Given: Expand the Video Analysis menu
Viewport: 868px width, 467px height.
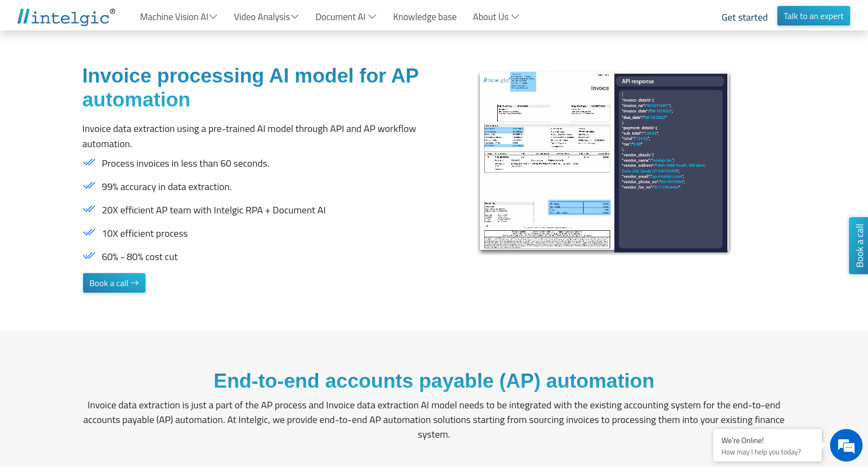Looking at the screenshot, I should pyautogui.click(x=267, y=17).
